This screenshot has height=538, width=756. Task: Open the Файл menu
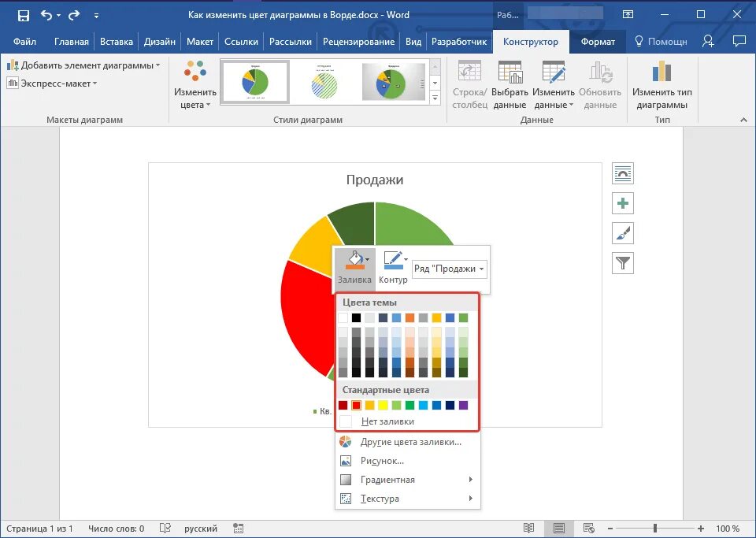(x=24, y=42)
